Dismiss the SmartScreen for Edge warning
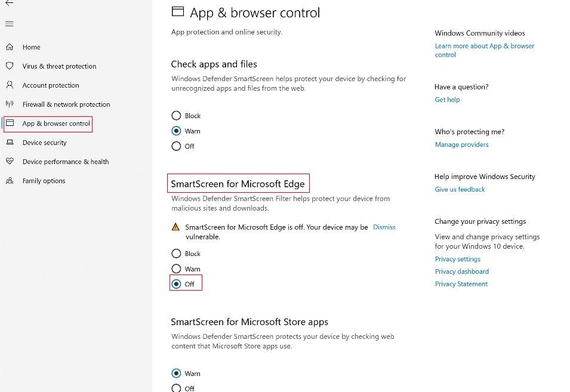 (x=384, y=227)
